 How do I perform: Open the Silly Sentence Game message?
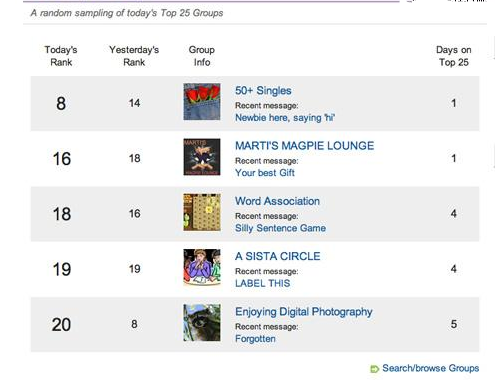(x=280, y=228)
